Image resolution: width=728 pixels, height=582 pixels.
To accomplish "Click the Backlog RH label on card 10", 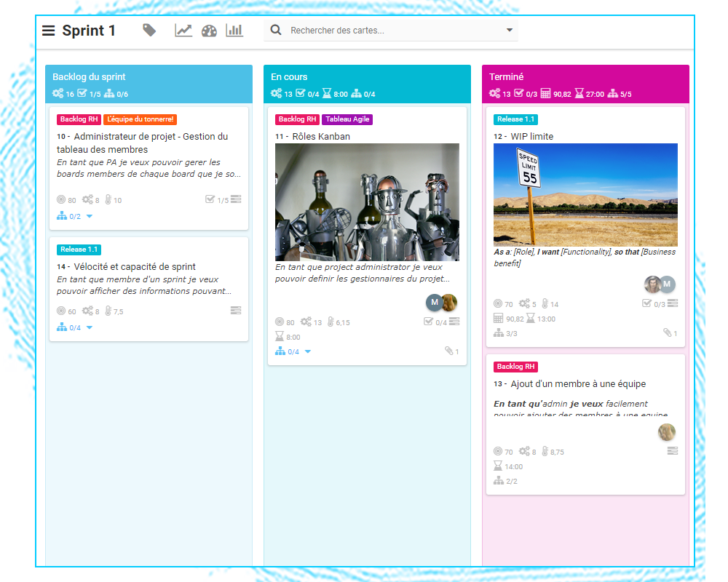I will (x=79, y=119).
